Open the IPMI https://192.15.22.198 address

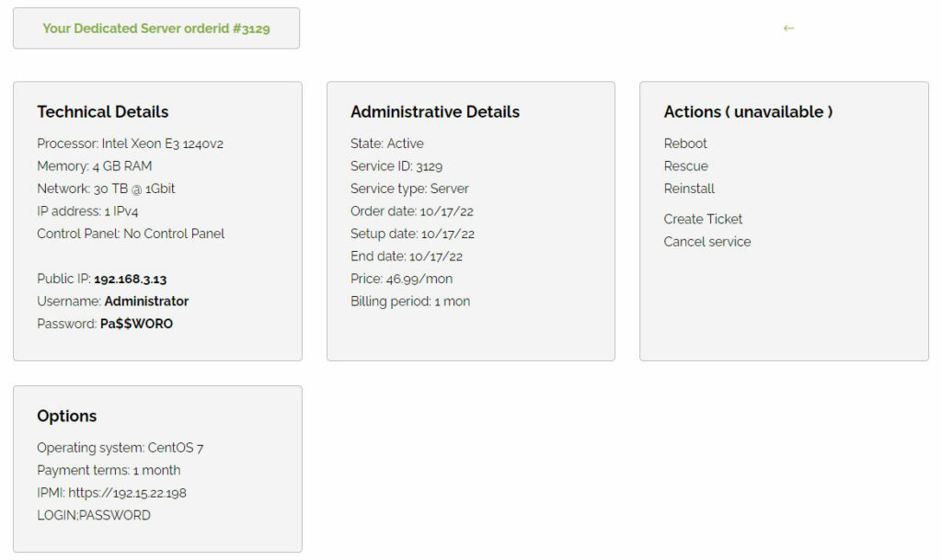tap(127, 493)
